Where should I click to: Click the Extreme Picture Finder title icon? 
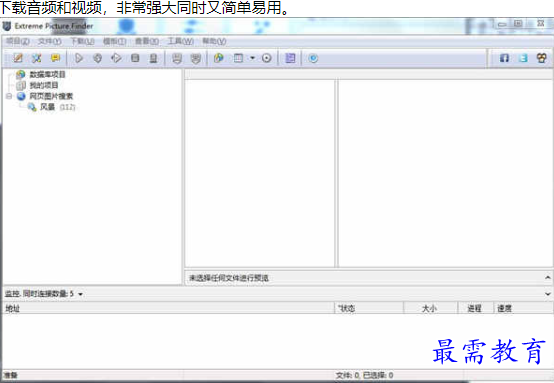tap(7, 26)
